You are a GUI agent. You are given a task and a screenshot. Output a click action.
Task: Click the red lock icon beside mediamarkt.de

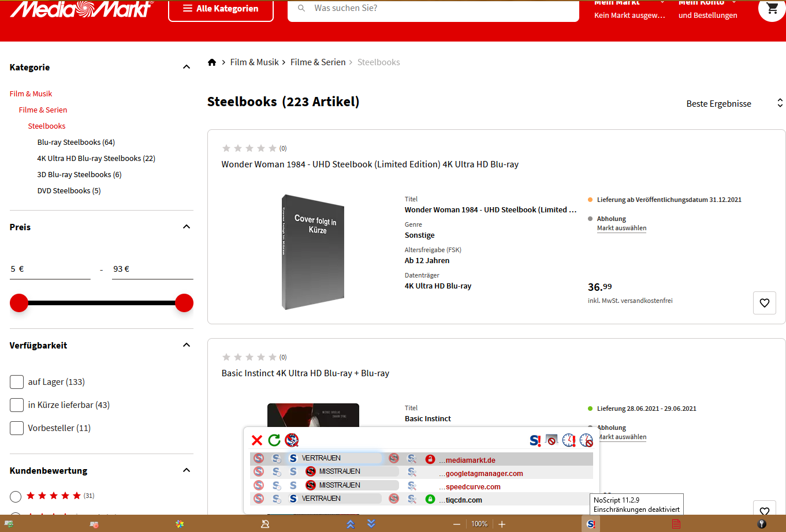(x=430, y=459)
